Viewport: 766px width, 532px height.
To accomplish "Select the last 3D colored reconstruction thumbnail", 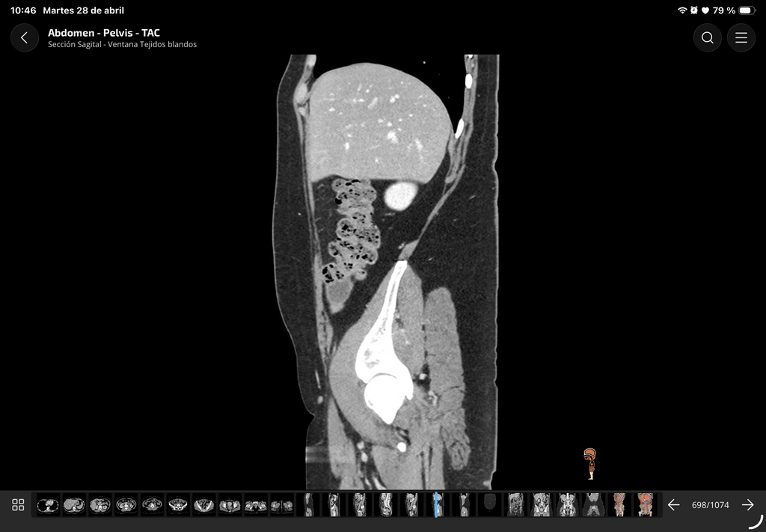I will click(646, 505).
